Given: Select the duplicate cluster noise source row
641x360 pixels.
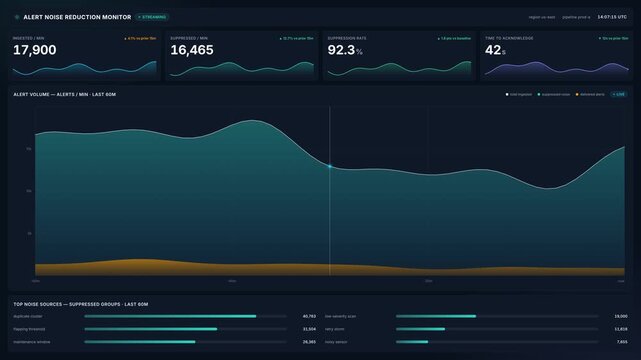Looking at the screenshot, I should tap(164, 316).
